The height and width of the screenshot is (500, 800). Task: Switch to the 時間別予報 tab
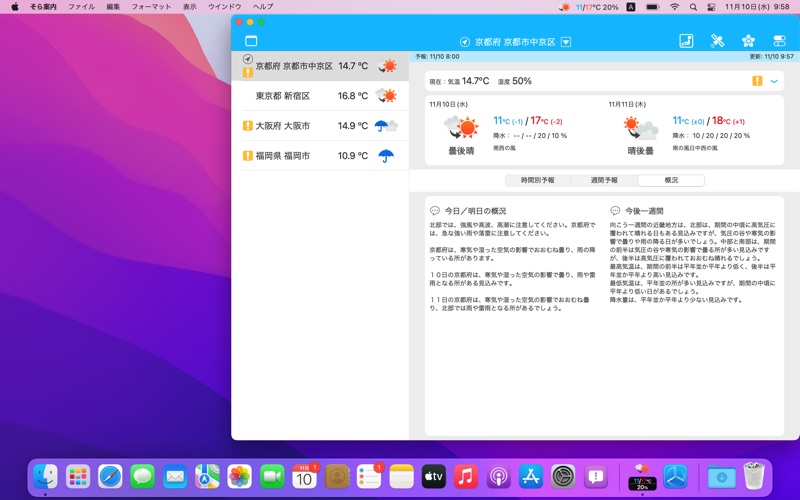click(537, 180)
